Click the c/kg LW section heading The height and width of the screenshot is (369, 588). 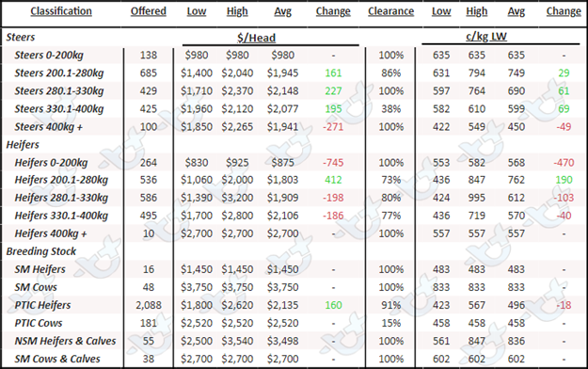tap(486, 37)
